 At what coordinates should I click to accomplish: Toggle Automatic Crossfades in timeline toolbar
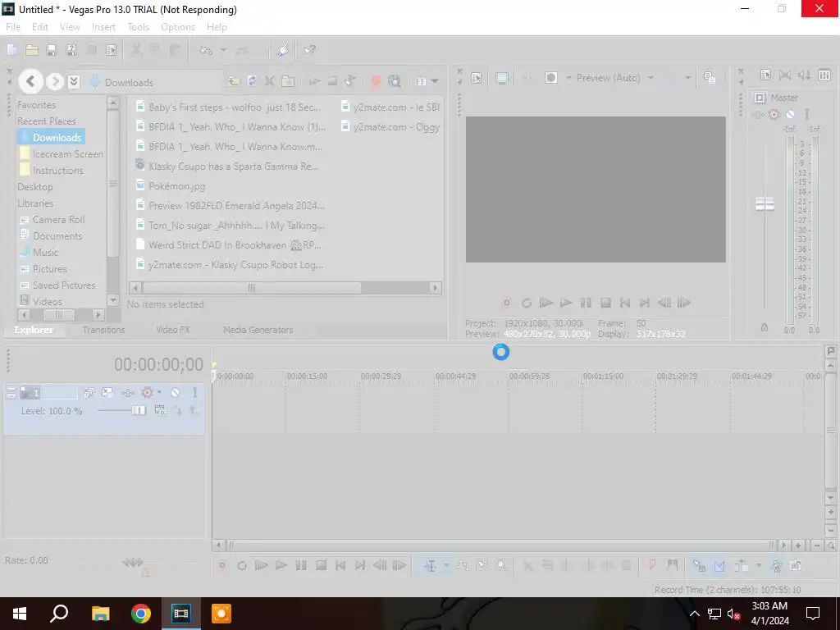[x=719, y=566]
